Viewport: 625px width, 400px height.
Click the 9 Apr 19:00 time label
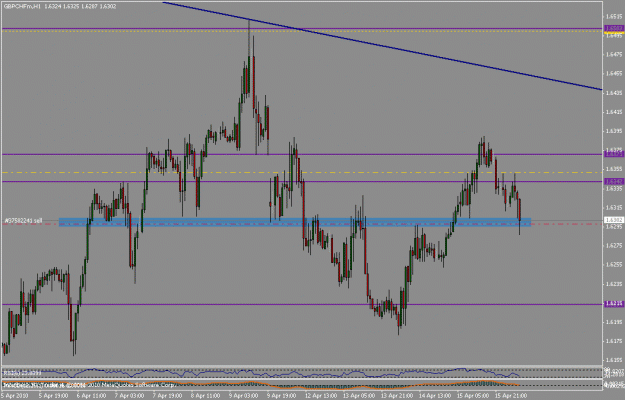[x=281, y=395]
